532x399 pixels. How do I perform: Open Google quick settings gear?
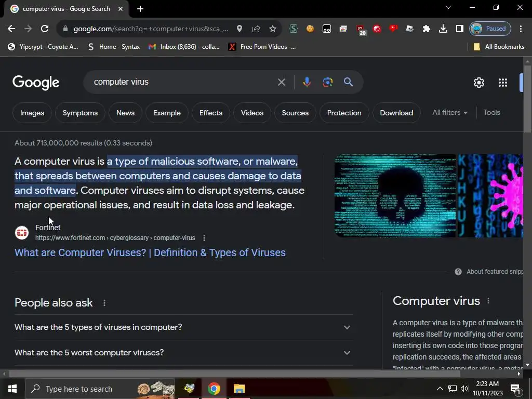pyautogui.click(x=478, y=83)
